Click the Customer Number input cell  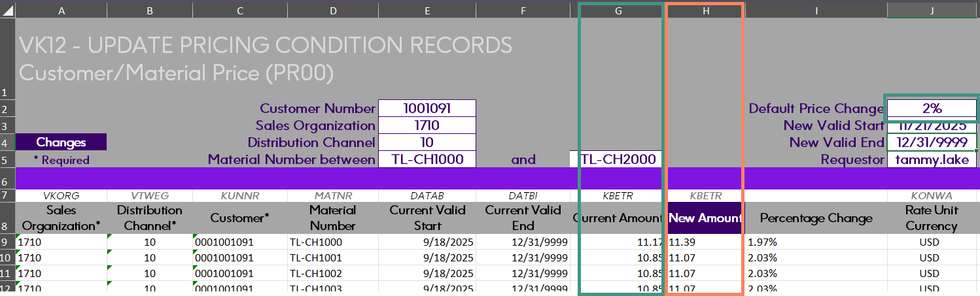click(x=427, y=108)
